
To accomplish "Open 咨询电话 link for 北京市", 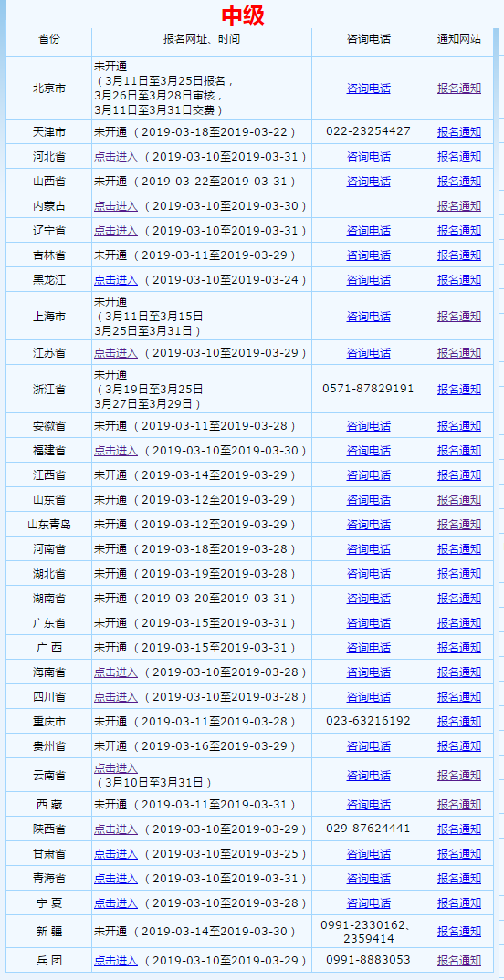I will coord(368,89).
